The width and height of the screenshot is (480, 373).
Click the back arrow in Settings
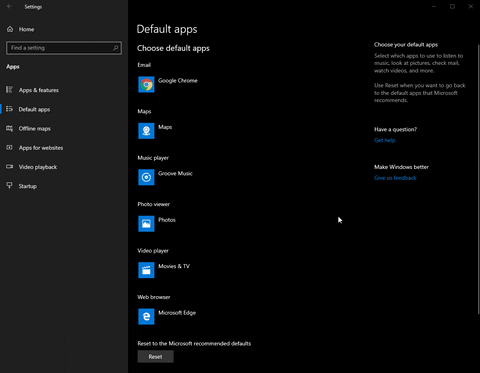(x=10, y=7)
